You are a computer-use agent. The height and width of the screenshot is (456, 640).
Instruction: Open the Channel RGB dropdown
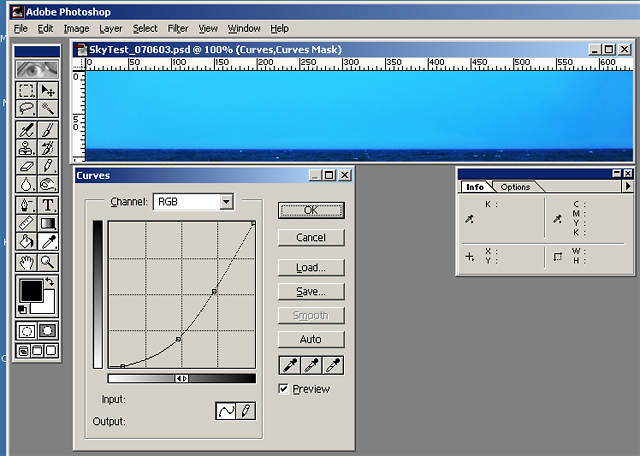tap(226, 202)
